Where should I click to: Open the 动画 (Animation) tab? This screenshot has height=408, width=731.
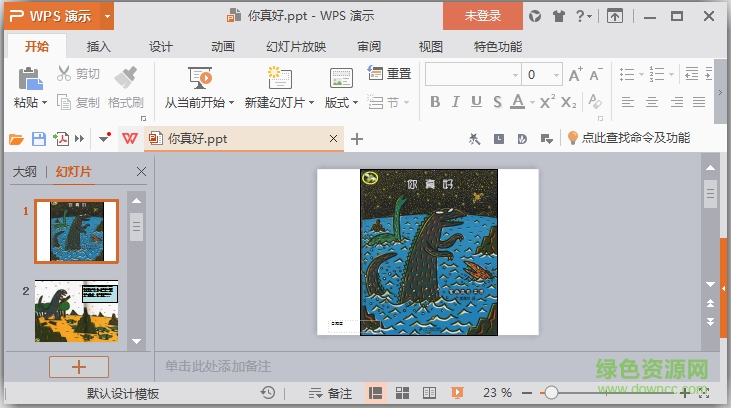[222, 47]
